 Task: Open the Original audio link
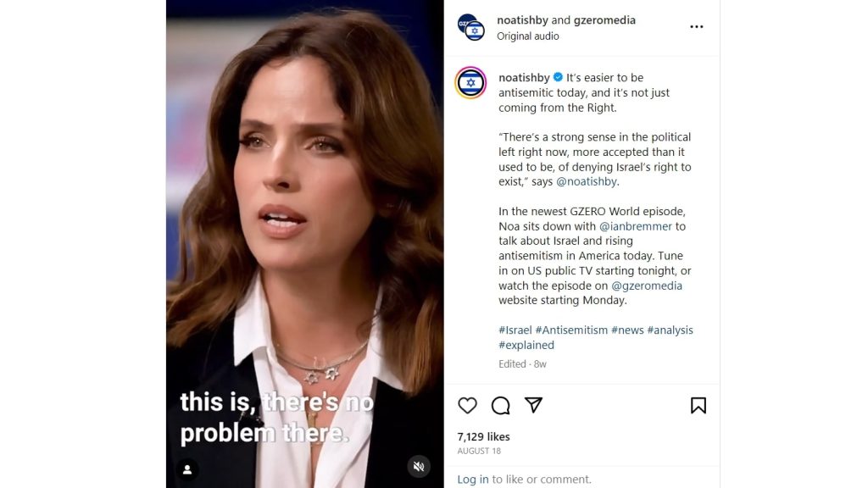click(527, 36)
